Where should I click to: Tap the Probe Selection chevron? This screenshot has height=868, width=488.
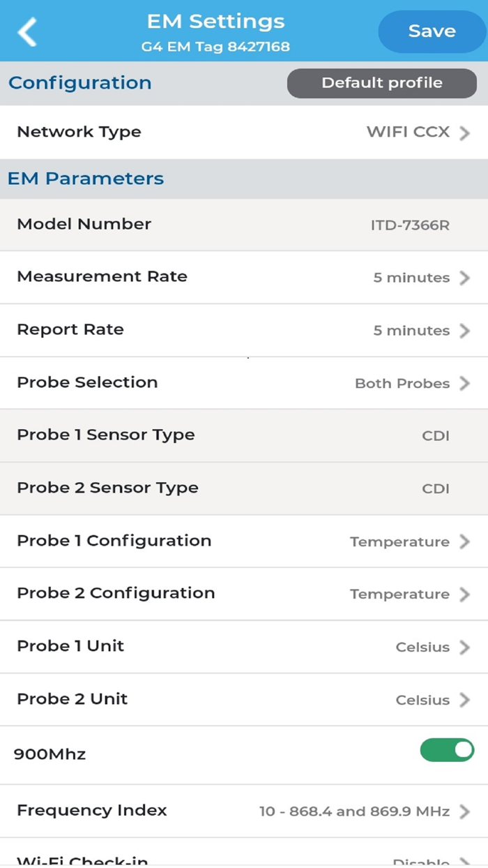coord(465,384)
